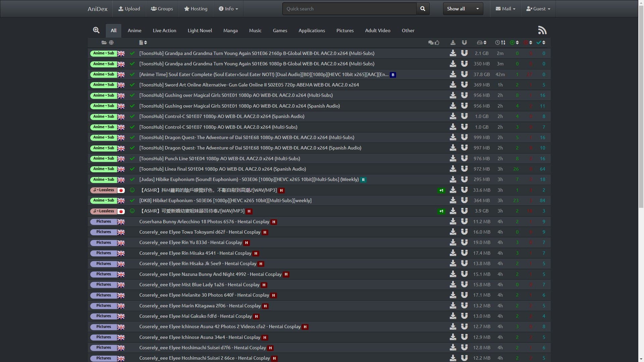Click the RSS feed icon
Image resolution: width=644 pixels, height=362 pixels.
click(542, 30)
